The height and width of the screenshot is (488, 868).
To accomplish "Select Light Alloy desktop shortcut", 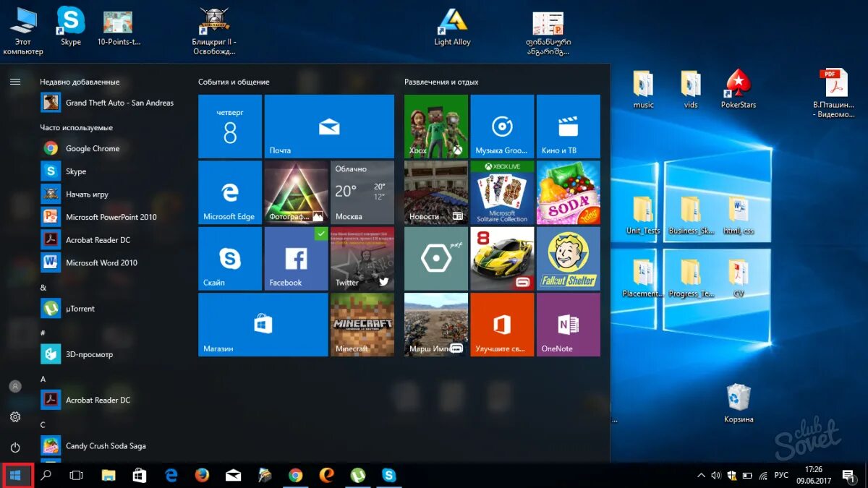I will (x=452, y=27).
